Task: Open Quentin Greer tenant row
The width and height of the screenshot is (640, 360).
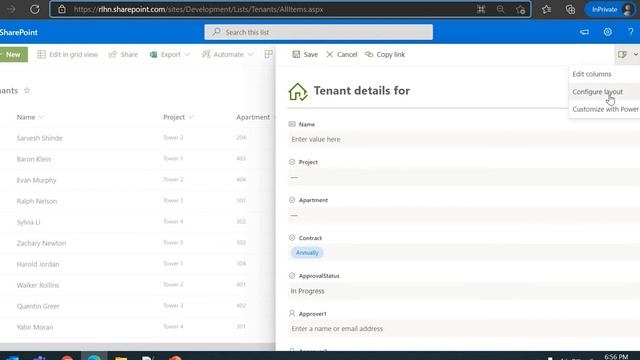Action: coord(38,306)
